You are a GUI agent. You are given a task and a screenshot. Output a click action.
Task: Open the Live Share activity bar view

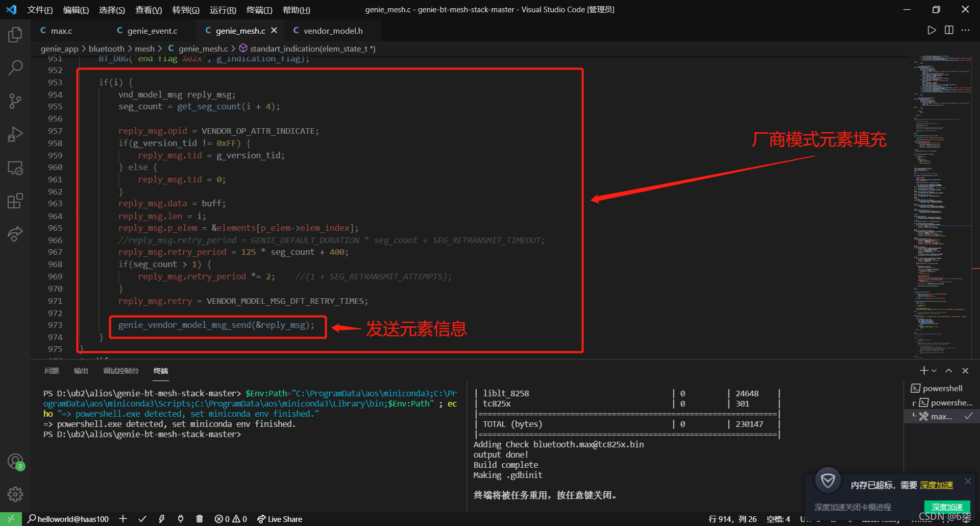pyautogui.click(x=15, y=234)
